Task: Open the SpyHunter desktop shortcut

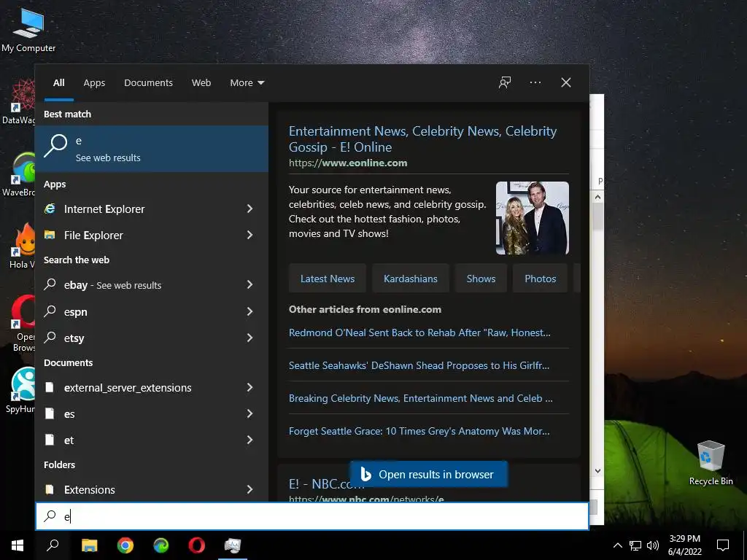Action: [19, 391]
